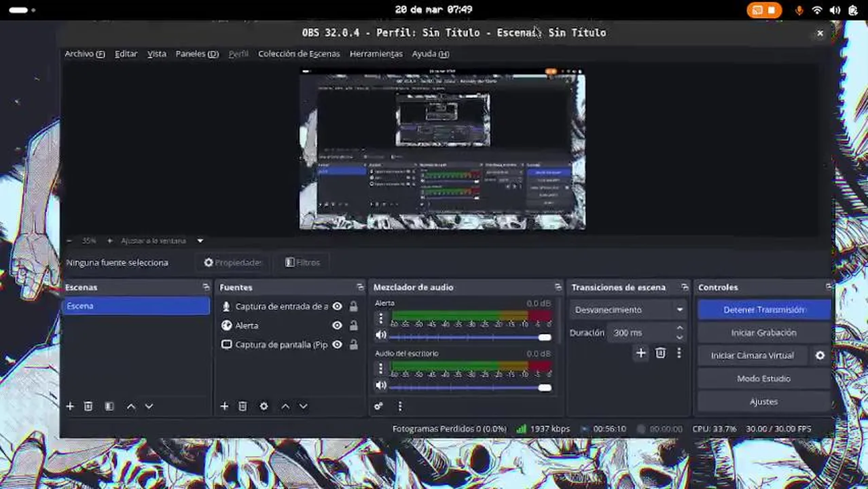Toggle lock on Captura de entrada source
The width and height of the screenshot is (868, 489).
[x=353, y=306]
